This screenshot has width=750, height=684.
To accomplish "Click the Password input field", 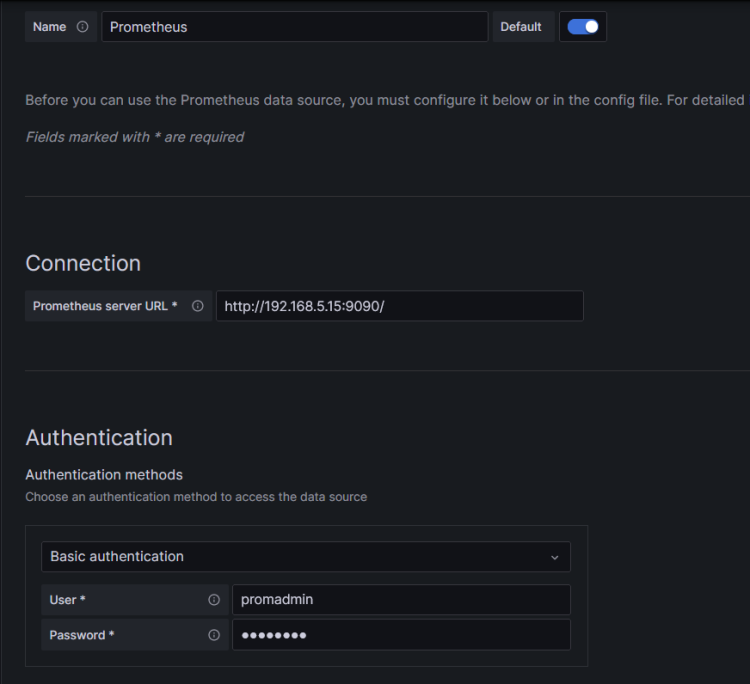I will tap(401, 635).
